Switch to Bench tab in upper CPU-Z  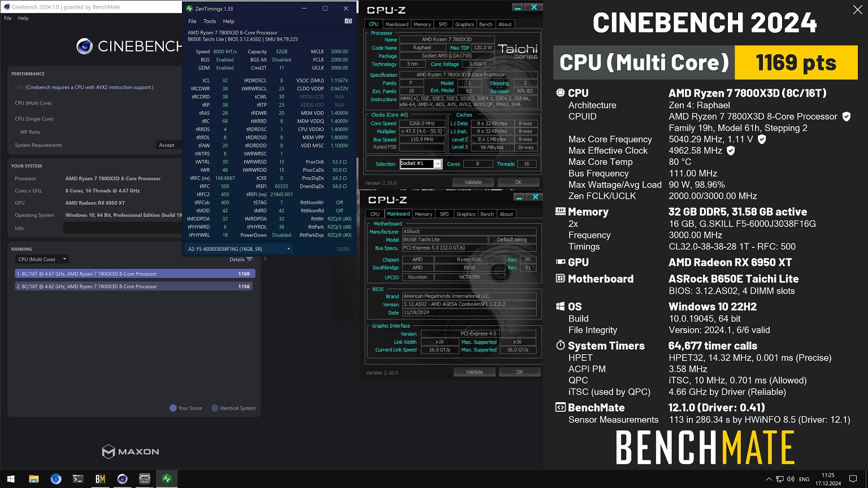[x=486, y=24]
